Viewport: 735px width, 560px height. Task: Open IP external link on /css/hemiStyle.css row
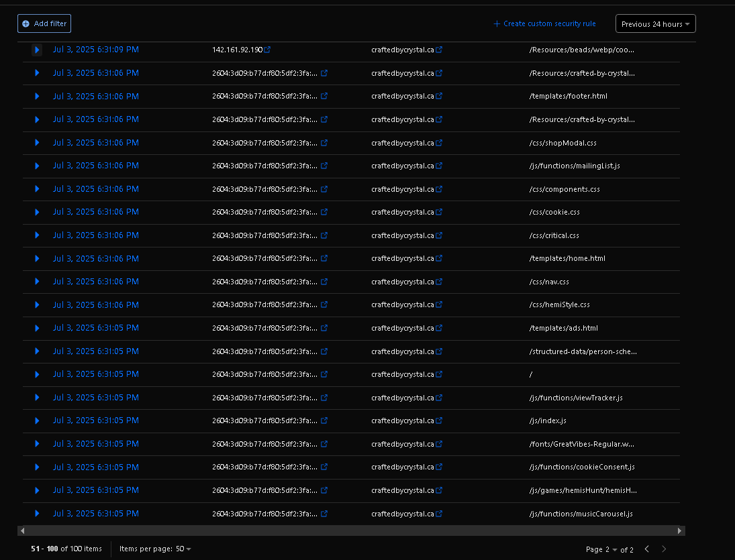click(324, 305)
